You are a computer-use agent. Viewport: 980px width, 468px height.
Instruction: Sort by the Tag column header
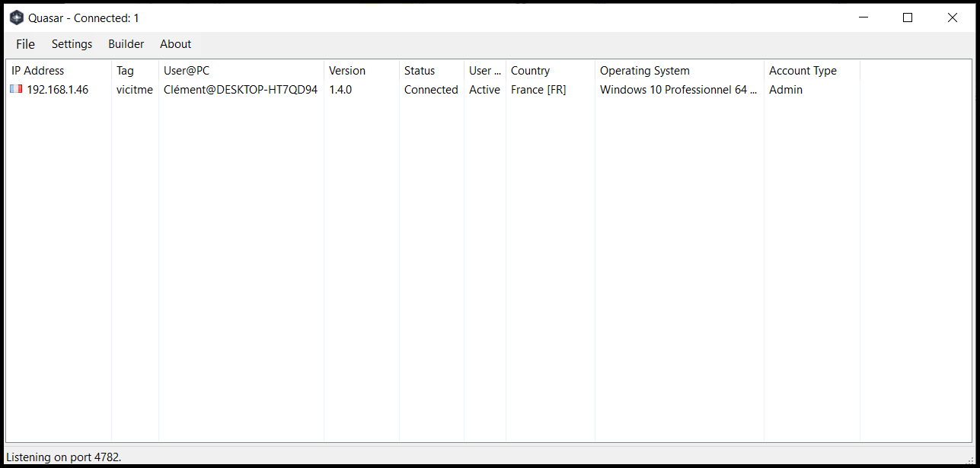(x=125, y=71)
